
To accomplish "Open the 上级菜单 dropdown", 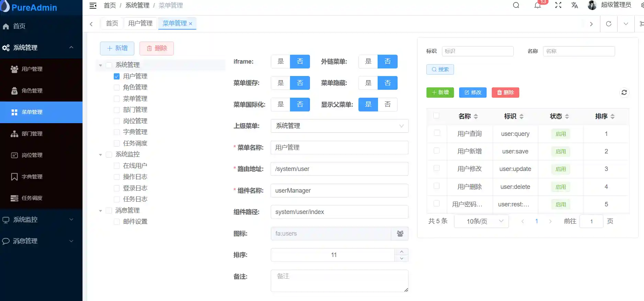I will coord(339,126).
